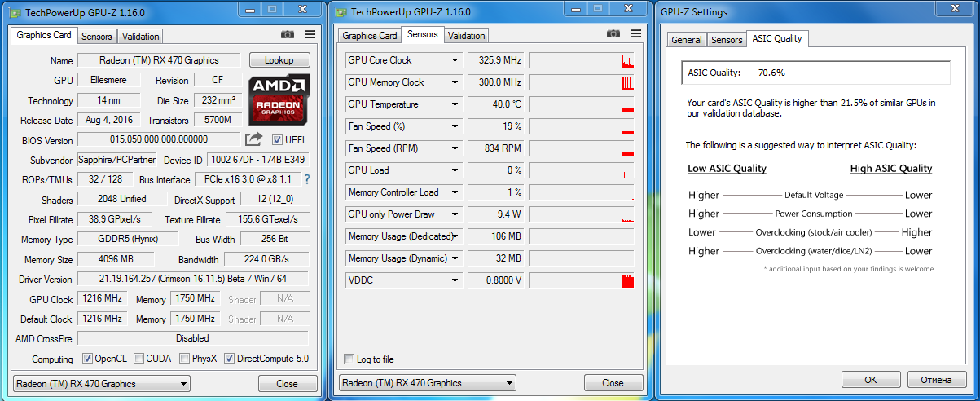980x401 pixels.
Task: Click the GPU-Z title icon in Sensors window
Action: 340,12
